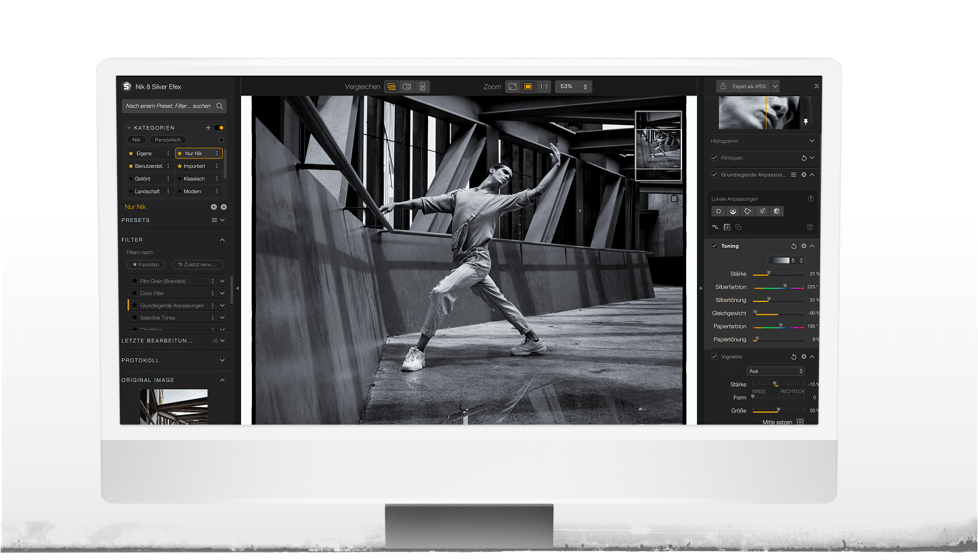The width and height of the screenshot is (978, 560).
Task: Select the single image compare view icon
Action: [391, 87]
